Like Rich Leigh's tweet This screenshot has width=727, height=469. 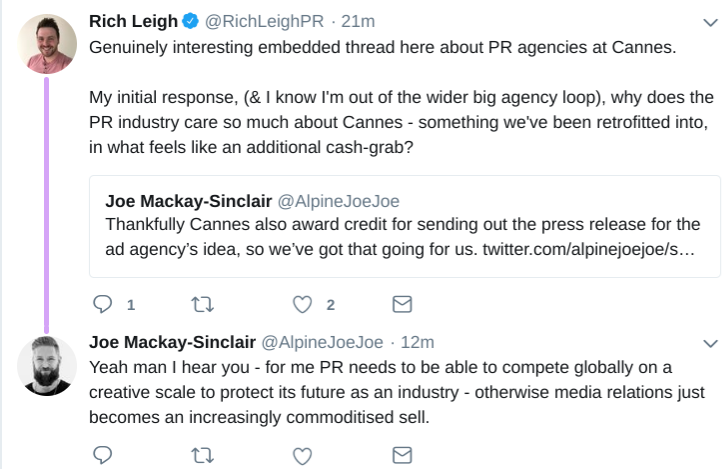[303, 303]
